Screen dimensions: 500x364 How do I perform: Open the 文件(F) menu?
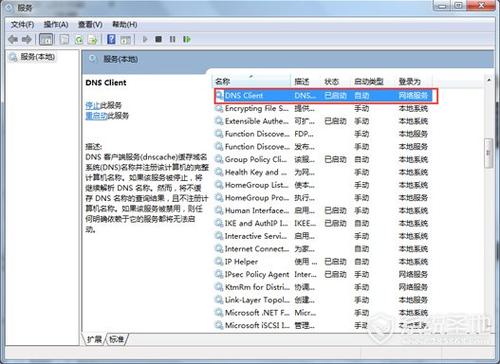[x=22, y=25]
